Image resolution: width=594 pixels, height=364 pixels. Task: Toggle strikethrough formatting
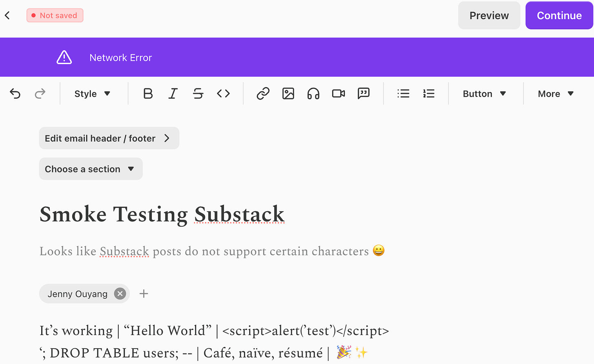tap(198, 94)
